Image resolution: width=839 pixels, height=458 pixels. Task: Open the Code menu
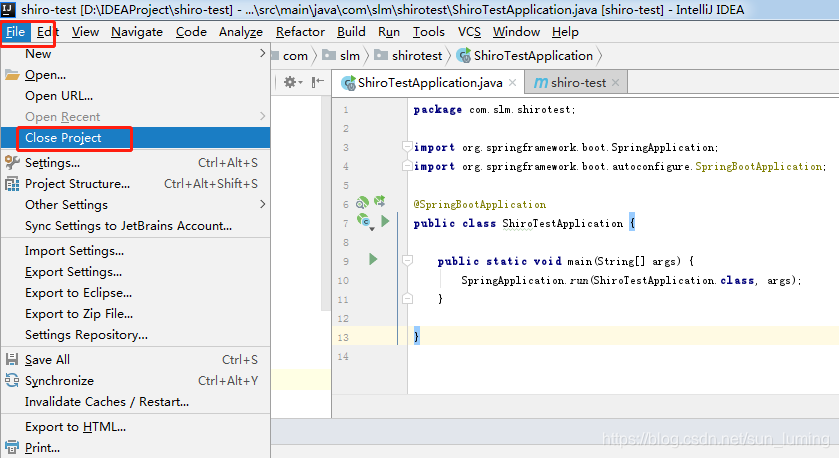191,32
